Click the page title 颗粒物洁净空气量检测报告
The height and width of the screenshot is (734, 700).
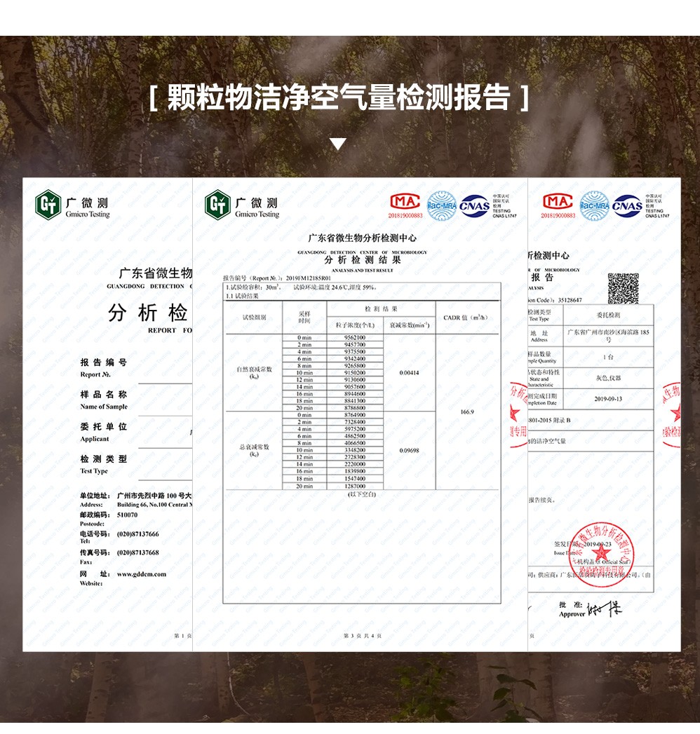pyautogui.click(x=339, y=98)
